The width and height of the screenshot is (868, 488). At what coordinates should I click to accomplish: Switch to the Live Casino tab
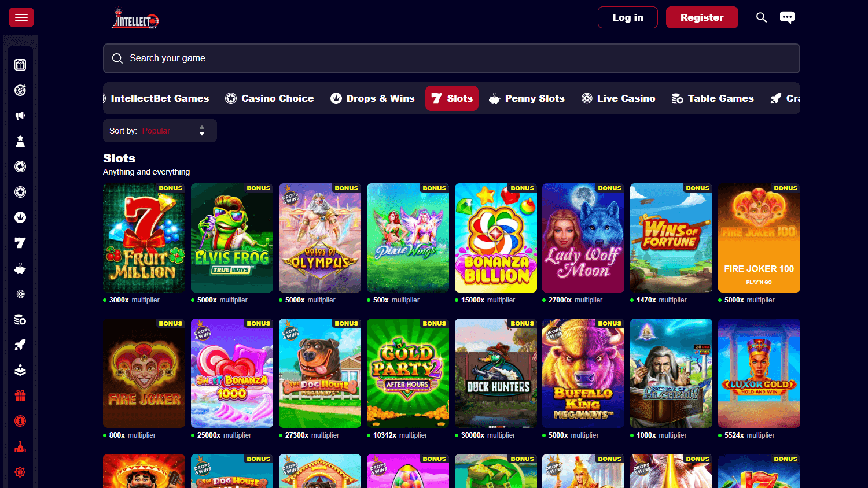[x=618, y=98]
